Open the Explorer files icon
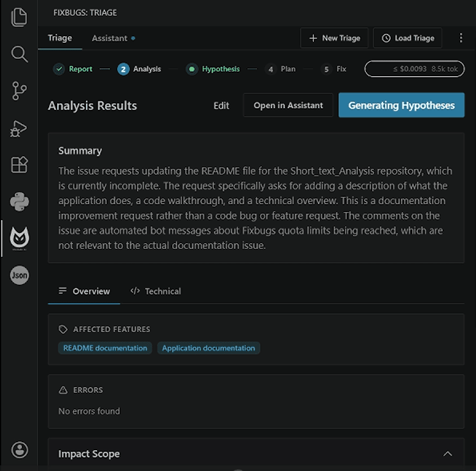 click(19, 17)
